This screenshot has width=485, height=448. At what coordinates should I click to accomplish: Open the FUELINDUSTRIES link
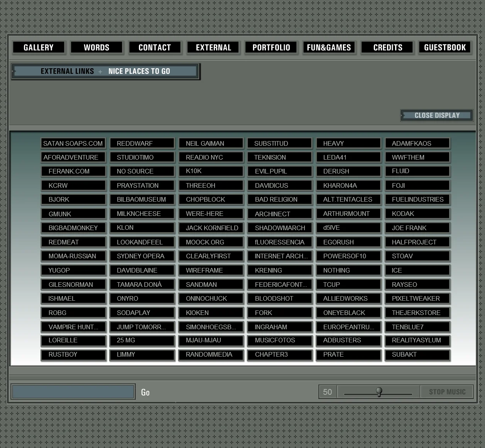417,199
